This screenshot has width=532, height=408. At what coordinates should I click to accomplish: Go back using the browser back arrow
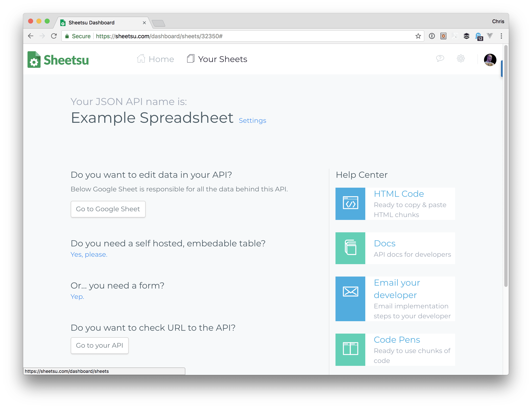31,36
